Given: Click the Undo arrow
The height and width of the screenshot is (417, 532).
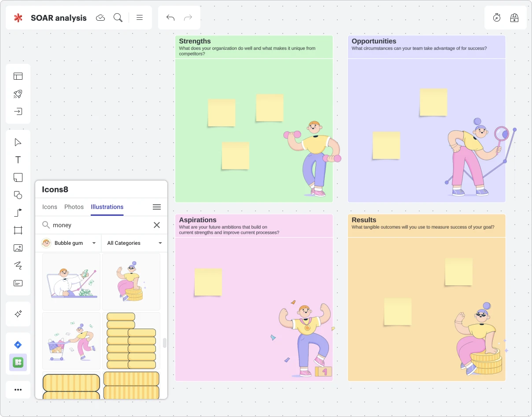Looking at the screenshot, I should point(170,18).
